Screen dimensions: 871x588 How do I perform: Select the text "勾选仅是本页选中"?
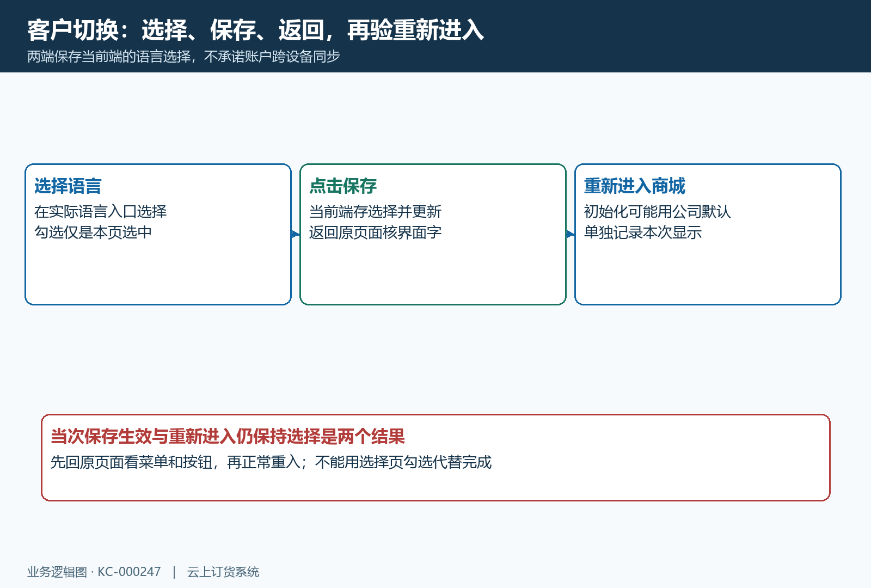point(93,232)
